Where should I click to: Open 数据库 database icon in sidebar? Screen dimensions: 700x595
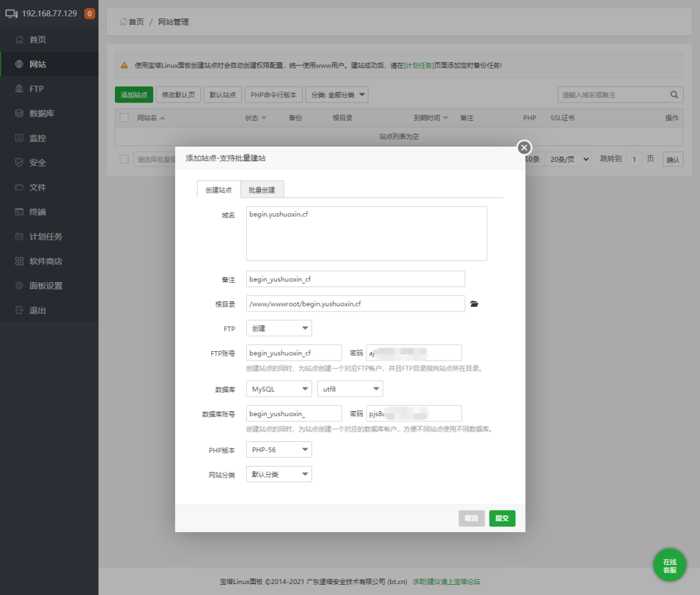point(19,113)
